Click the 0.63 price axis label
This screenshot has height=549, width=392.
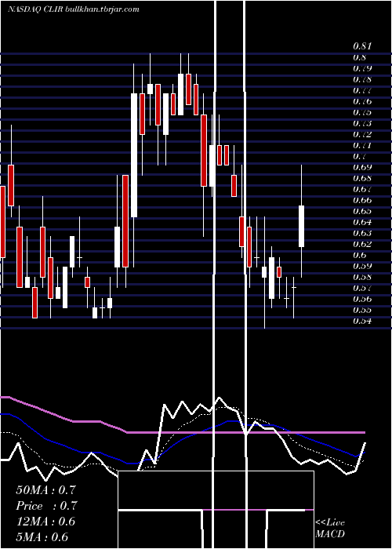click(x=362, y=233)
